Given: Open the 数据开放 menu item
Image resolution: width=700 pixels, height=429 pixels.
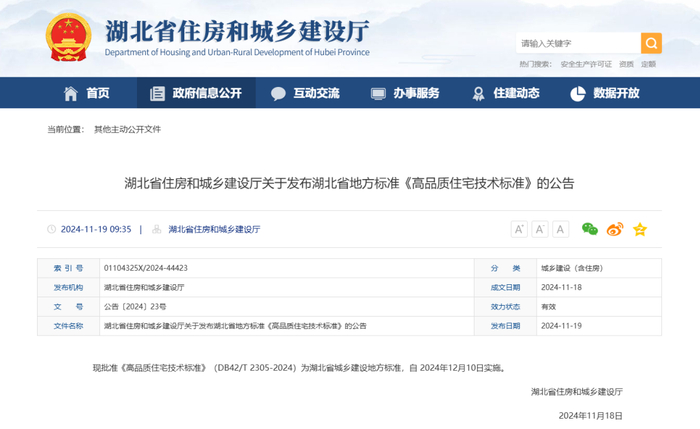Looking at the screenshot, I should coord(617,93).
